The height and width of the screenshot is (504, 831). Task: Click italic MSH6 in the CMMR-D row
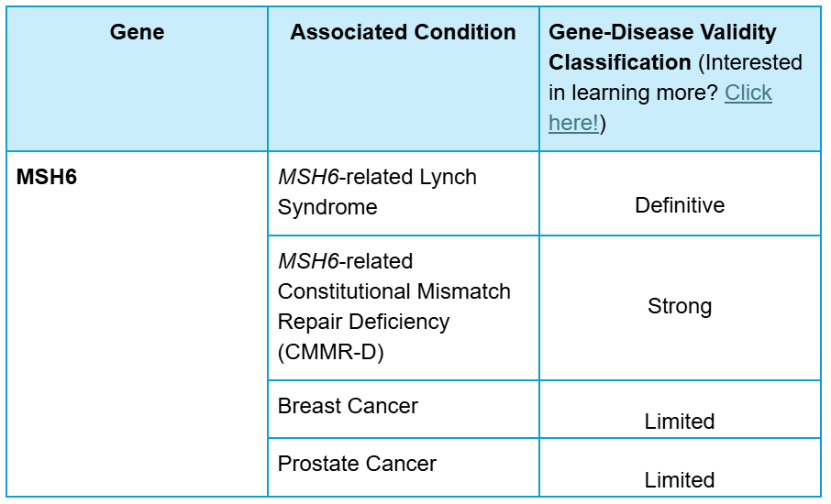(x=308, y=261)
